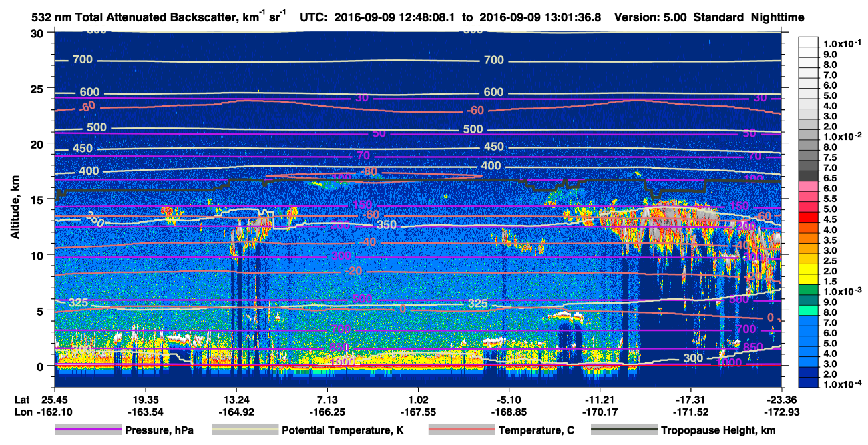Click the longitude tick value "-171.52"
Screen dimensions: 868x445
691,411
